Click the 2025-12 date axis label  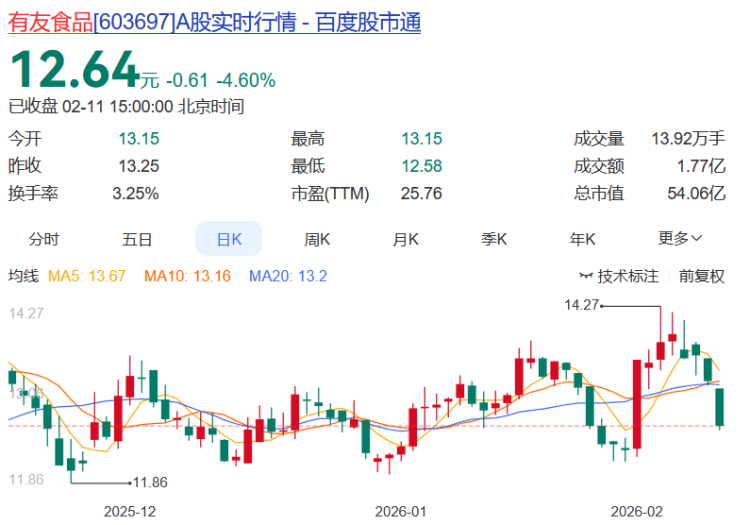click(130, 512)
